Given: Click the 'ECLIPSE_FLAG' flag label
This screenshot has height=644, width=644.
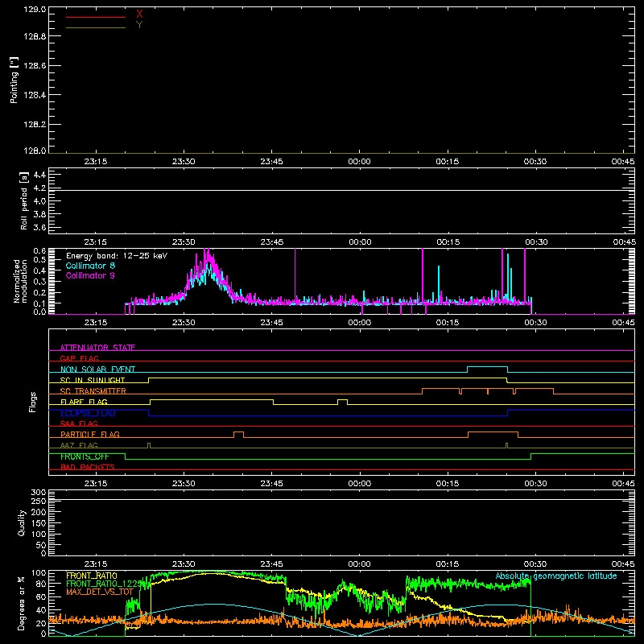Looking at the screenshot, I should coord(88,413).
